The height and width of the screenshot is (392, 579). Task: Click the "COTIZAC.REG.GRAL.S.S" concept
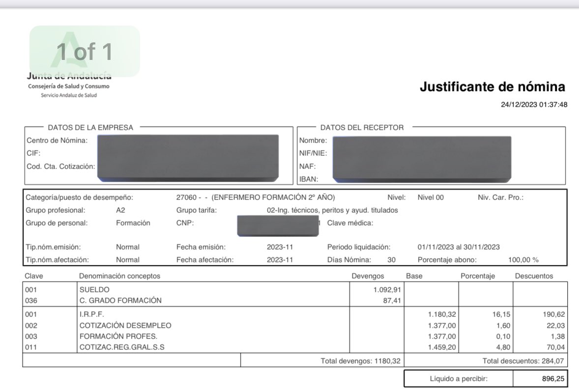[x=122, y=347]
